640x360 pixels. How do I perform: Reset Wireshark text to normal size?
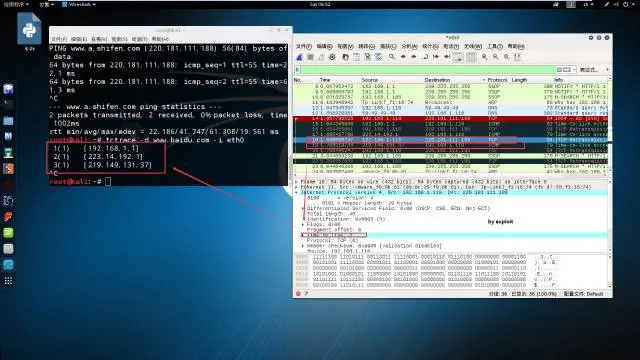click(x=507, y=57)
